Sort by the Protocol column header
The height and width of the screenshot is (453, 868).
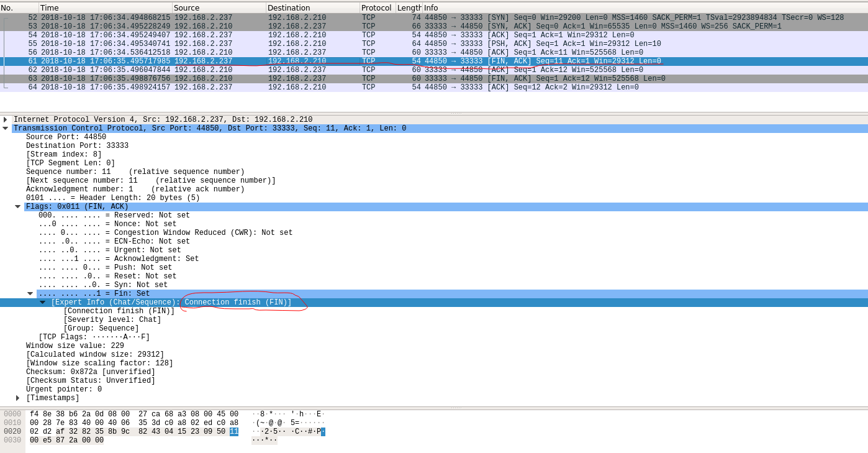(377, 8)
